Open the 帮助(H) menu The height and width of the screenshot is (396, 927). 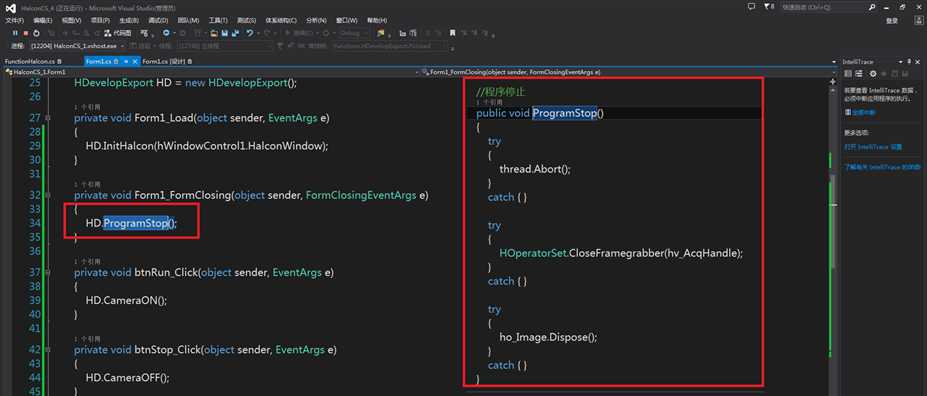(377, 20)
